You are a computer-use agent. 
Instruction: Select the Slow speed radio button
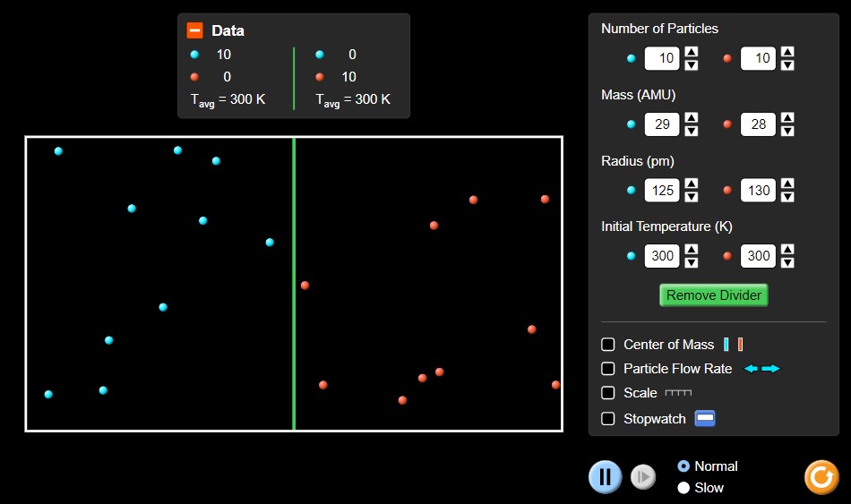click(x=684, y=488)
